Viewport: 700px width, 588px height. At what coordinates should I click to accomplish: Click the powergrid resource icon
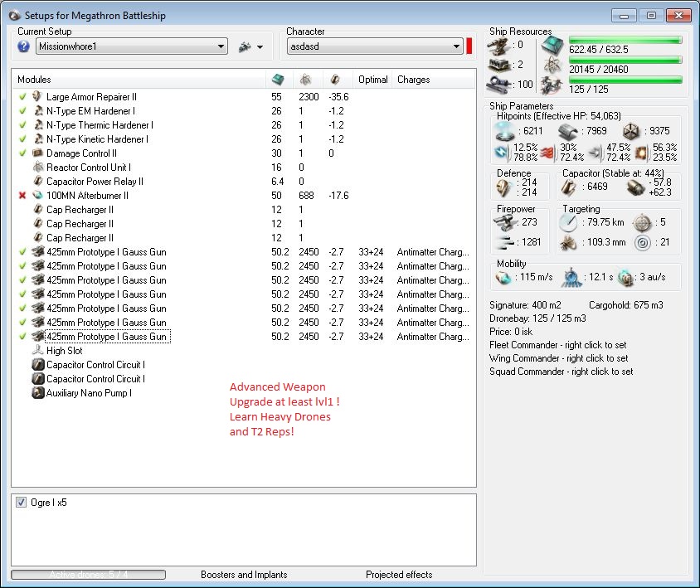click(552, 66)
